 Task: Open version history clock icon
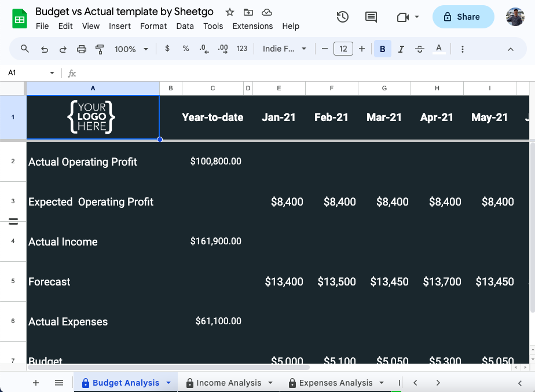coord(343,17)
